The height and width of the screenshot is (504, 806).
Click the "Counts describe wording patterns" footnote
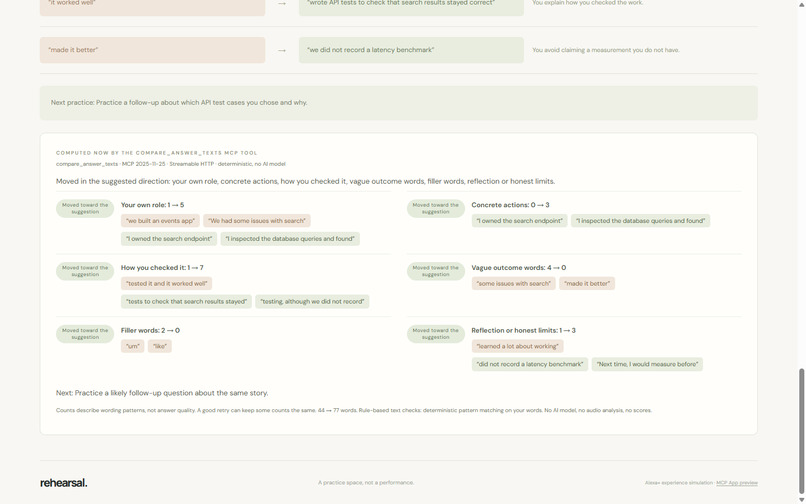(354, 410)
